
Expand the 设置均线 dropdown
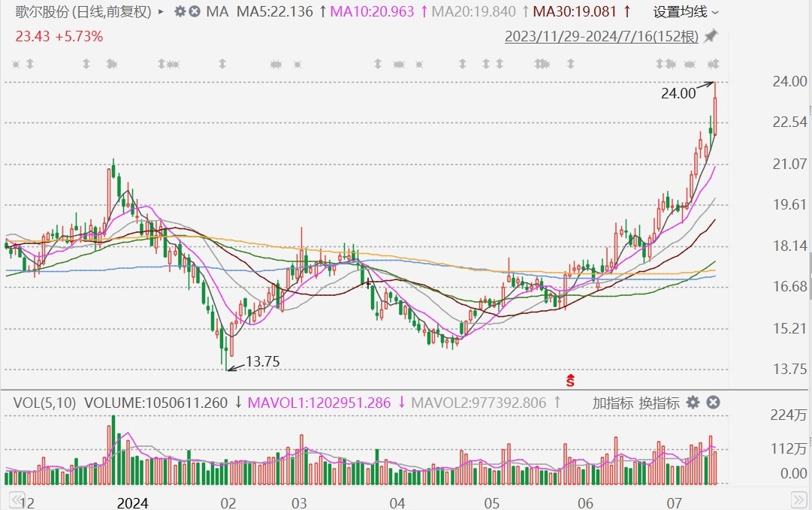[x=686, y=11]
